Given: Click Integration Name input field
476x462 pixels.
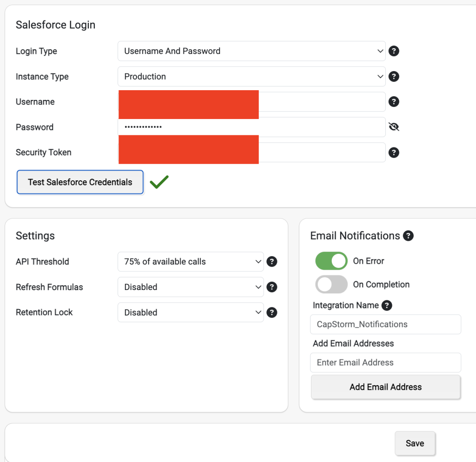Looking at the screenshot, I should coord(385,324).
